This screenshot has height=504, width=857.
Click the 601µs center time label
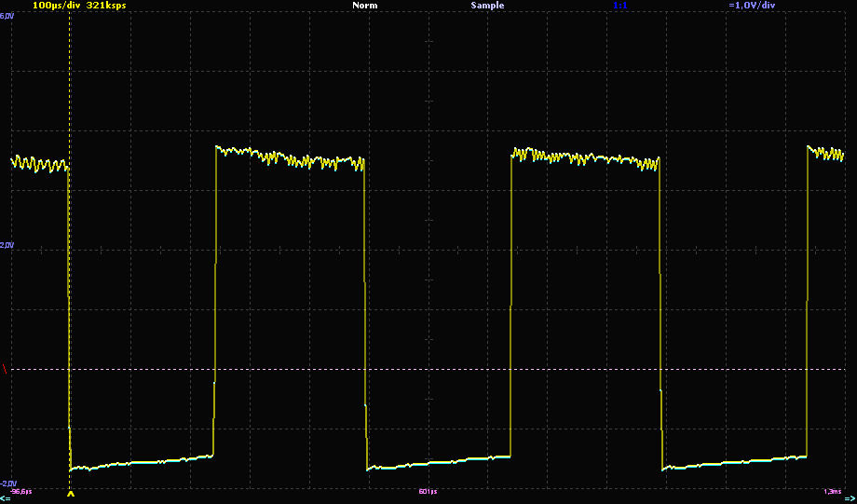pos(428,490)
